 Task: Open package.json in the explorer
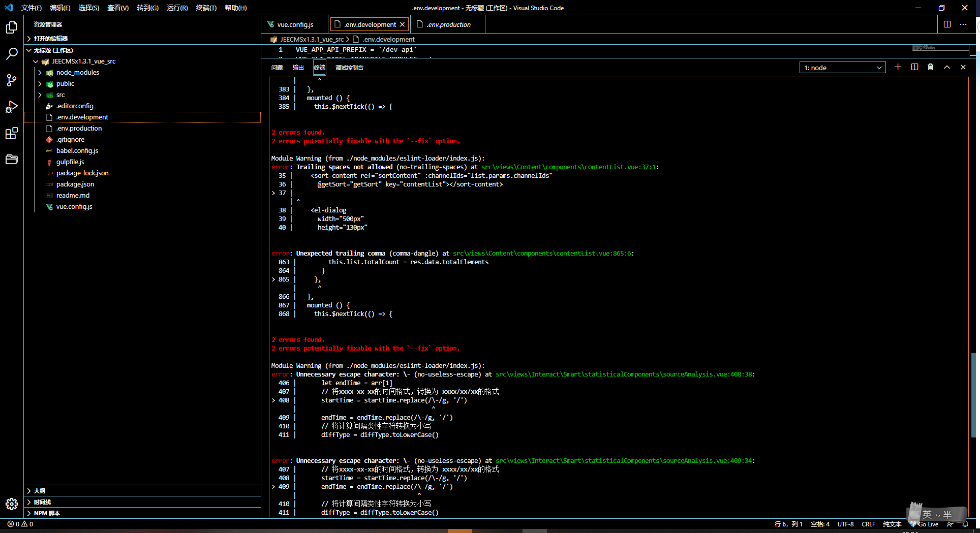75,184
